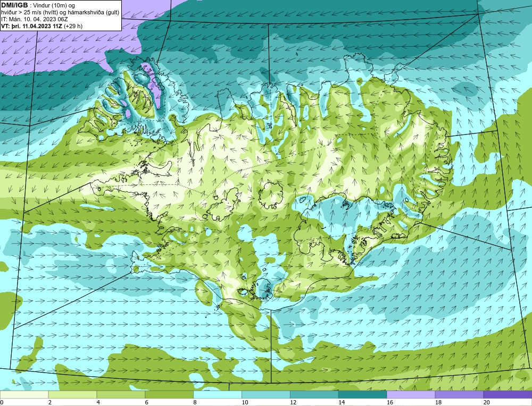Select the dark teal 14–16 m/s legend swatch

[x=362, y=394]
